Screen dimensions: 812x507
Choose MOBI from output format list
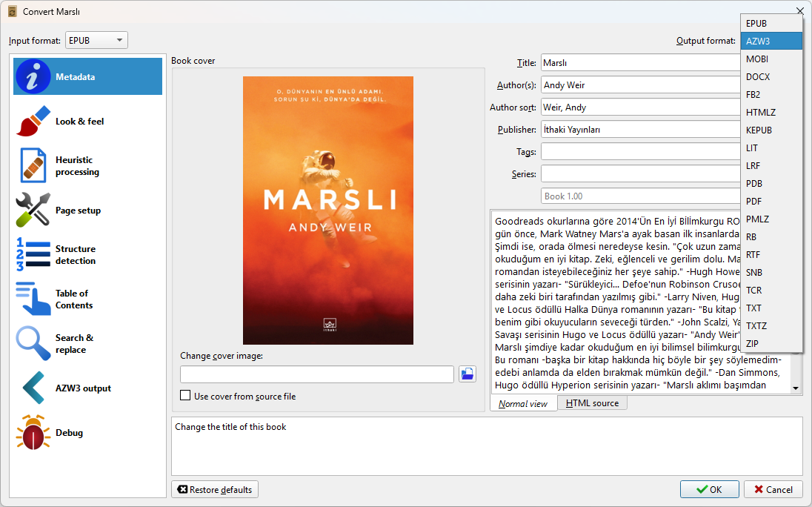pos(757,59)
